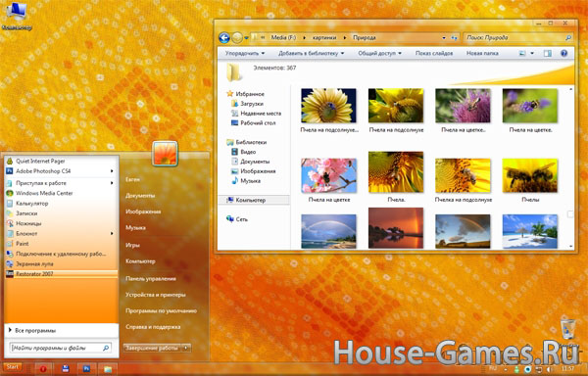
Task: Click the Пчелы bee thumbnail
Action: click(530, 175)
